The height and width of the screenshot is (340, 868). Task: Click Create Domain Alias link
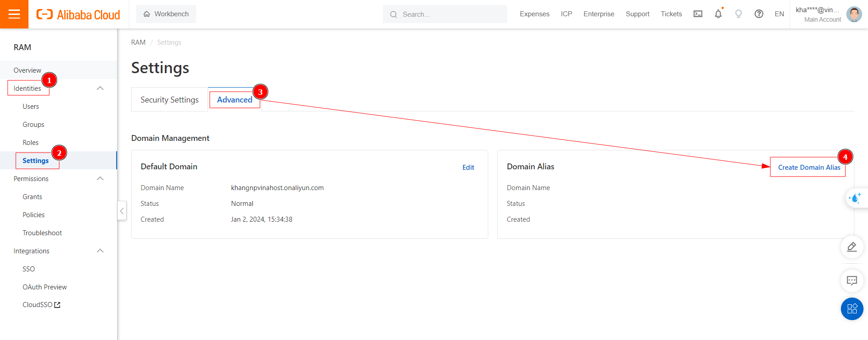click(x=809, y=168)
